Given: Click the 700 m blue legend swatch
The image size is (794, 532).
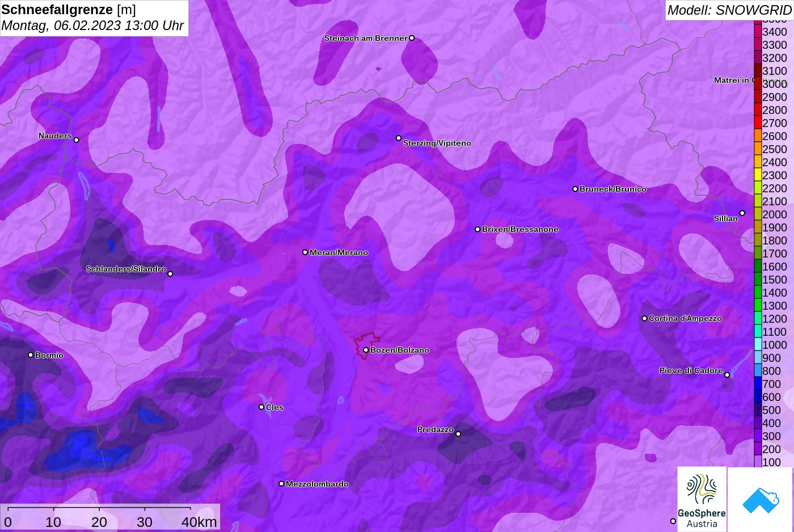Looking at the screenshot, I should point(758,383).
